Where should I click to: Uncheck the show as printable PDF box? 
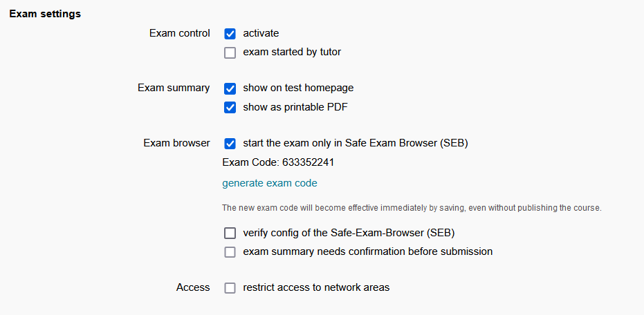(x=230, y=108)
